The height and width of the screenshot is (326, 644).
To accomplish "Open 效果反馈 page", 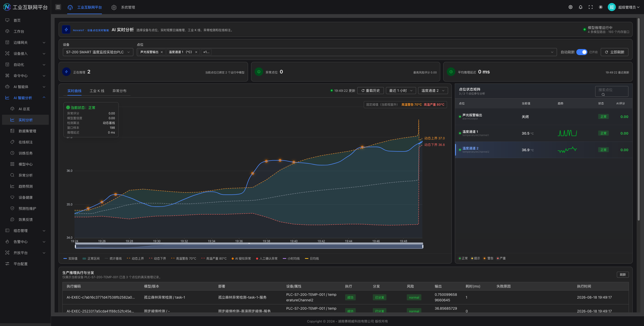I will [x=25, y=219].
